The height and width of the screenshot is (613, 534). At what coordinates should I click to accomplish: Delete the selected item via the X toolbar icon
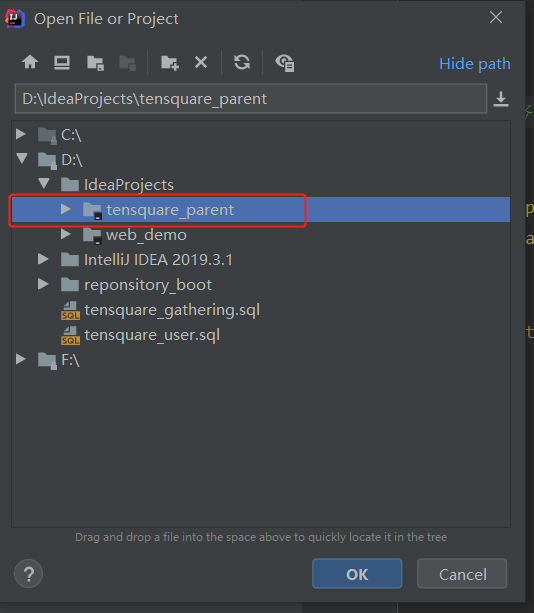tap(201, 62)
